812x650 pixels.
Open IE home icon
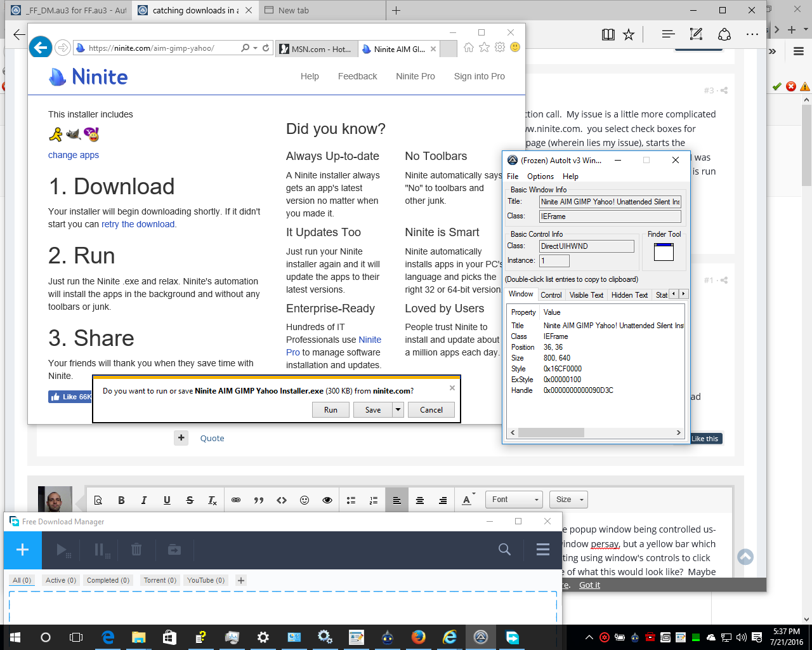point(469,48)
